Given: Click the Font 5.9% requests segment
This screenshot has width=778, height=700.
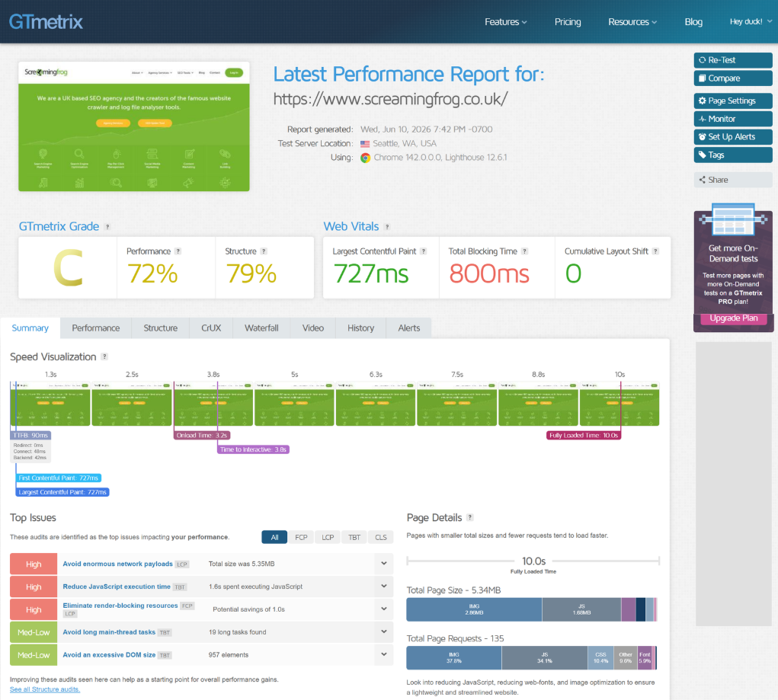Looking at the screenshot, I should [645, 658].
